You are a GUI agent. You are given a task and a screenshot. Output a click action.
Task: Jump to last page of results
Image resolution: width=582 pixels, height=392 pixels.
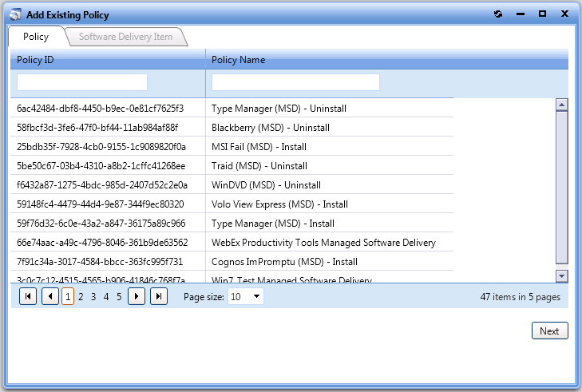(159, 297)
